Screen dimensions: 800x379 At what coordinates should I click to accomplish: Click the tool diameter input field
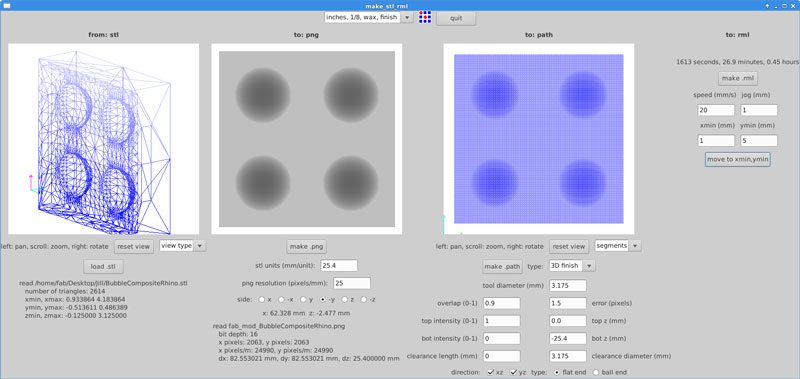(x=568, y=285)
